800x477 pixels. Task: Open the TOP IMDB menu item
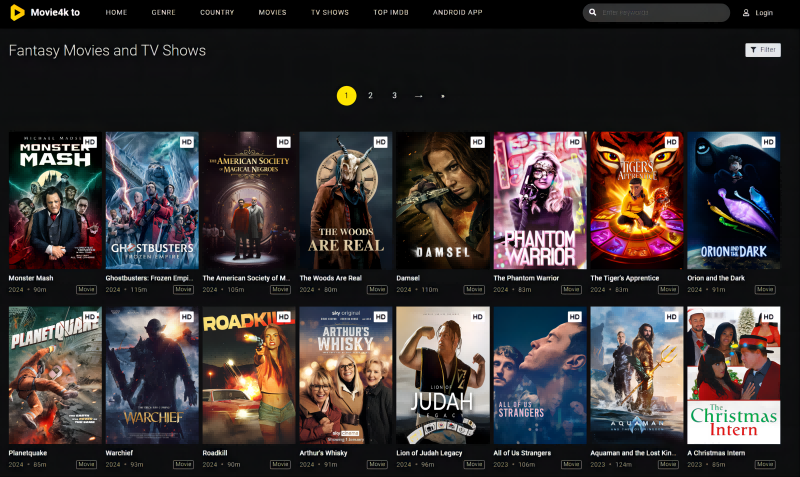click(391, 12)
